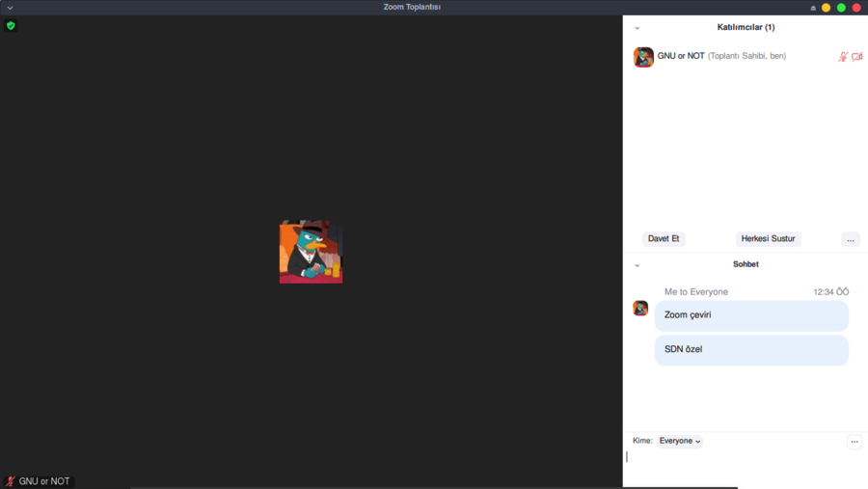Click the Herkesi Sustur button
868x489 pixels.
click(x=768, y=238)
